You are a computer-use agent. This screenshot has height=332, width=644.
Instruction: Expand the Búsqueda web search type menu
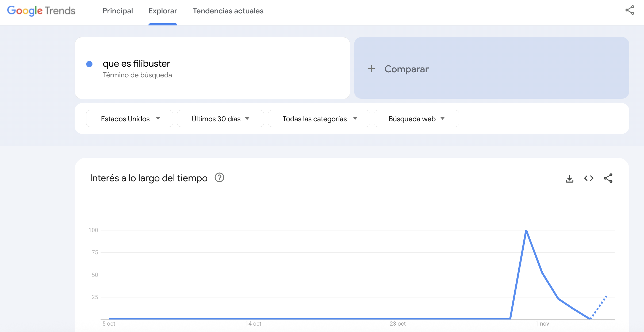pyautogui.click(x=416, y=119)
